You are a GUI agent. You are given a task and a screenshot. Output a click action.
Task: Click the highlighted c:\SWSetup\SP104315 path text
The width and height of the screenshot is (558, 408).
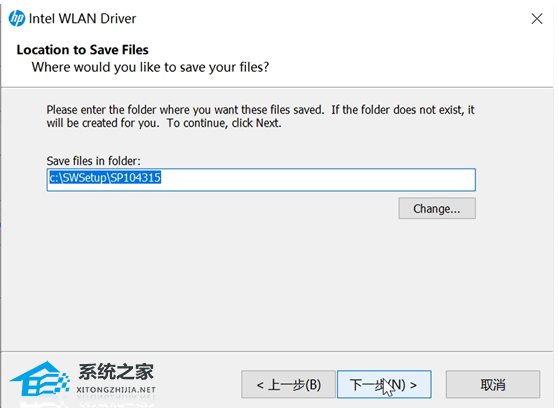(x=105, y=177)
